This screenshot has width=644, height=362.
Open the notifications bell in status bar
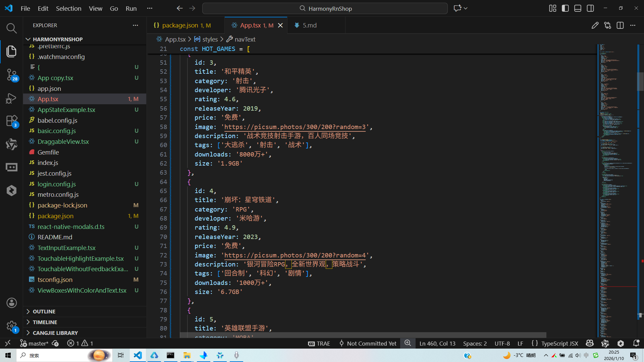(636, 343)
